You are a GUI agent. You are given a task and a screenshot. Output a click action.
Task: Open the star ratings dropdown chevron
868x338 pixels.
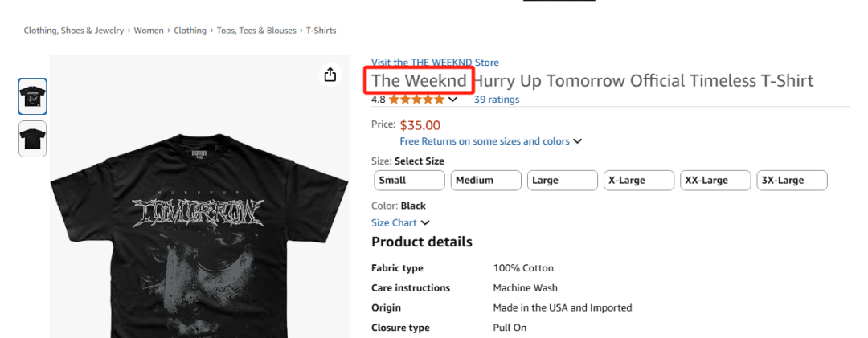coord(453,100)
